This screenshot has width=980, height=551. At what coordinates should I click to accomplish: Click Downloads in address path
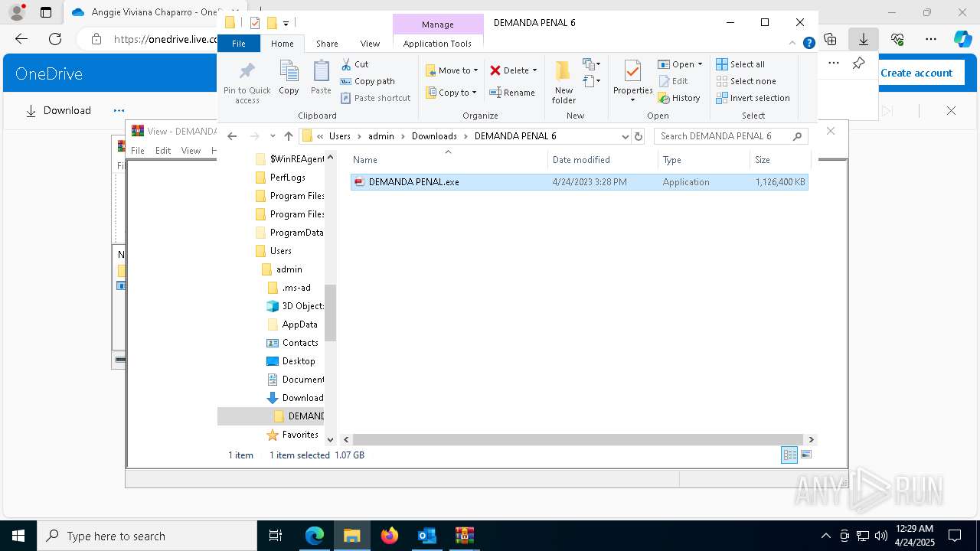434,136
